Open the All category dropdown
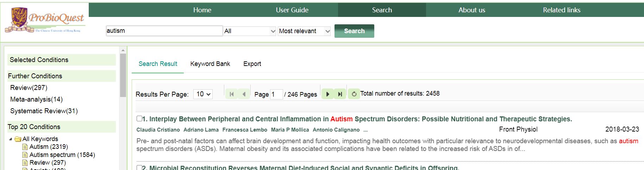Image resolution: width=644 pixels, height=170 pixels. pos(250,31)
